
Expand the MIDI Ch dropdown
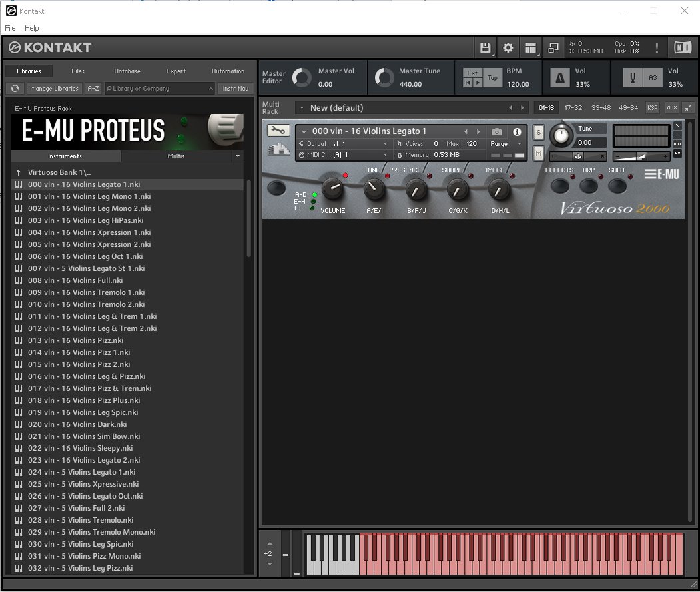(344, 155)
